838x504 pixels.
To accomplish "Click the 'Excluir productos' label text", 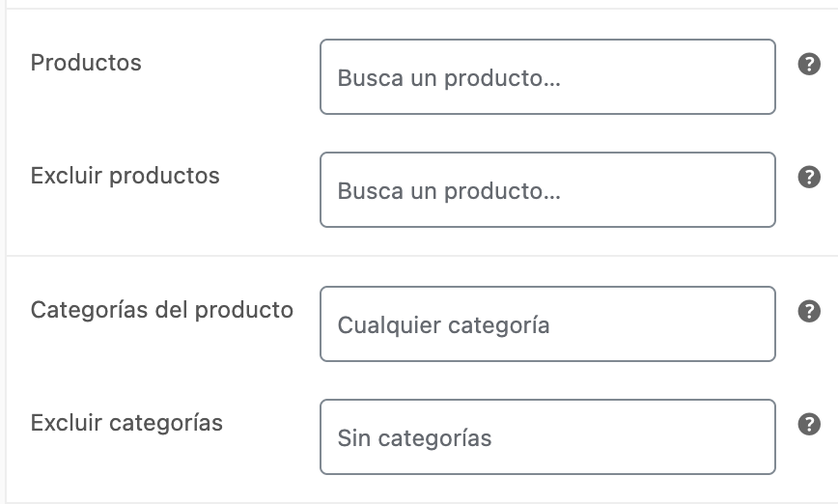I will click(126, 176).
